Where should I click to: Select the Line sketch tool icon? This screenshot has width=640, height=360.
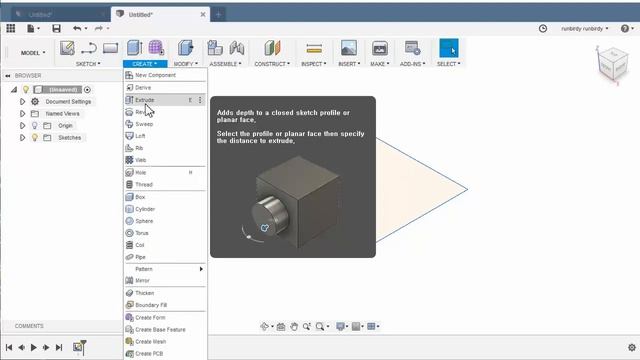[89, 48]
